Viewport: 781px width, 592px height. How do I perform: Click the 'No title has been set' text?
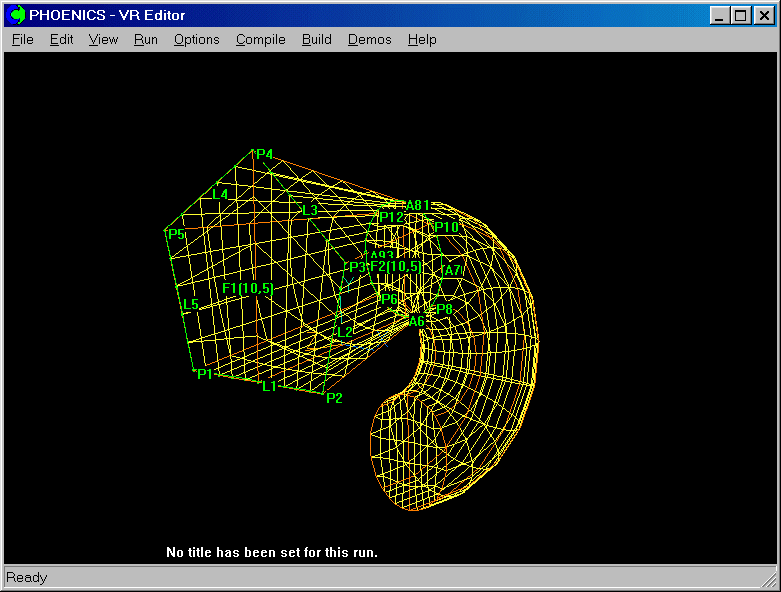pyautogui.click(x=271, y=552)
